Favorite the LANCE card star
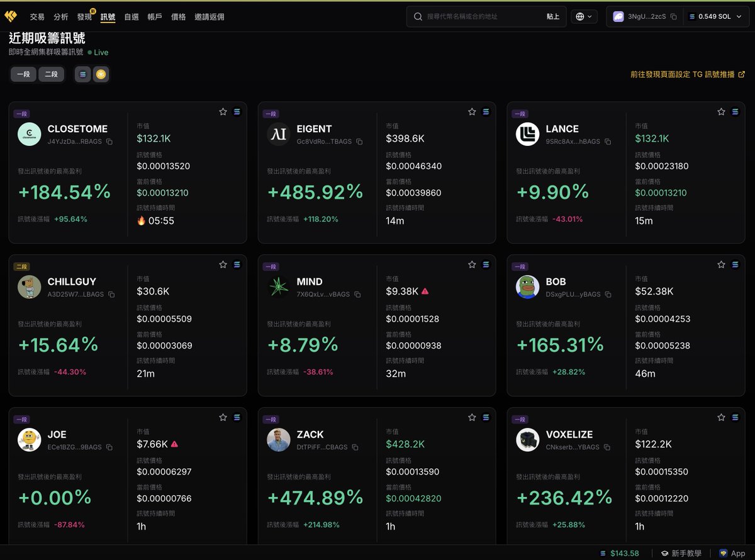This screenshot has width=755, height=560. pyautogui.click(x=721, y=112)
